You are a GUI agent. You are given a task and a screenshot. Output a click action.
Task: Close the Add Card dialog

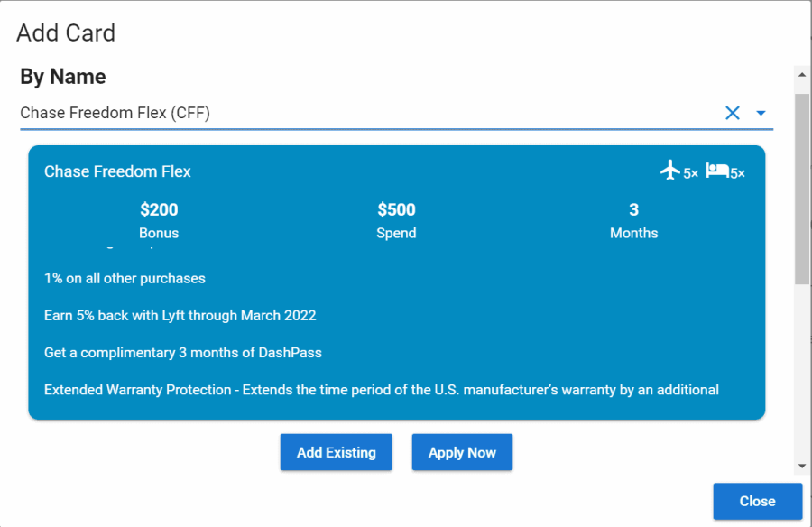coord(758,501)
